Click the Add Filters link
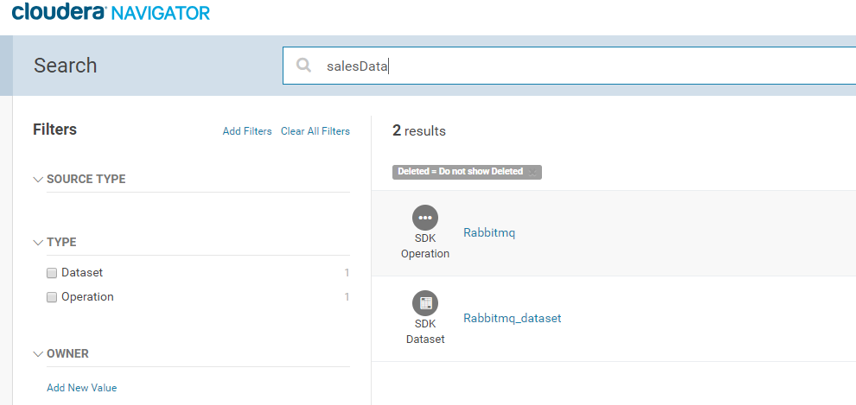This screenshot has width=856, height=405. click(247, 131)
